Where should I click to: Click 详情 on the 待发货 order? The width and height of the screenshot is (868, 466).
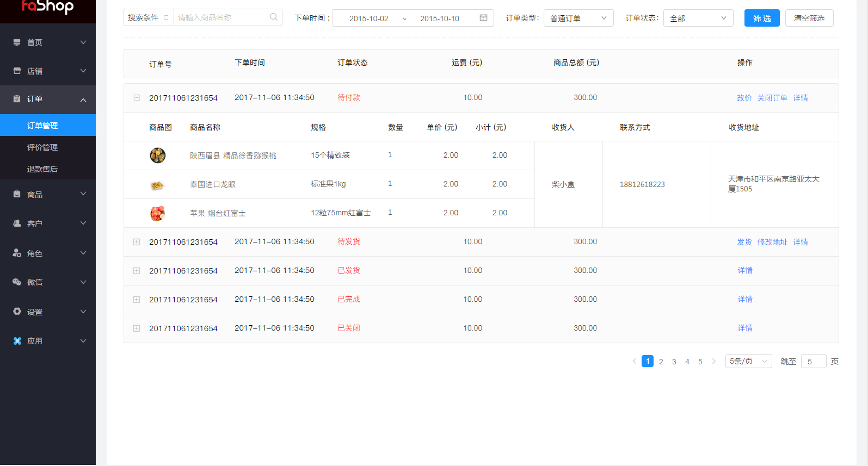801,242
